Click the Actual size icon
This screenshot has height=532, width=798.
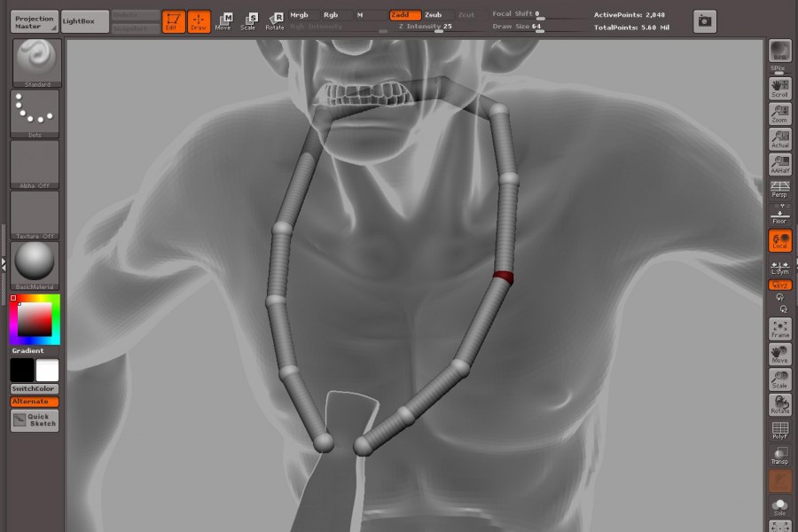[779, 139]
